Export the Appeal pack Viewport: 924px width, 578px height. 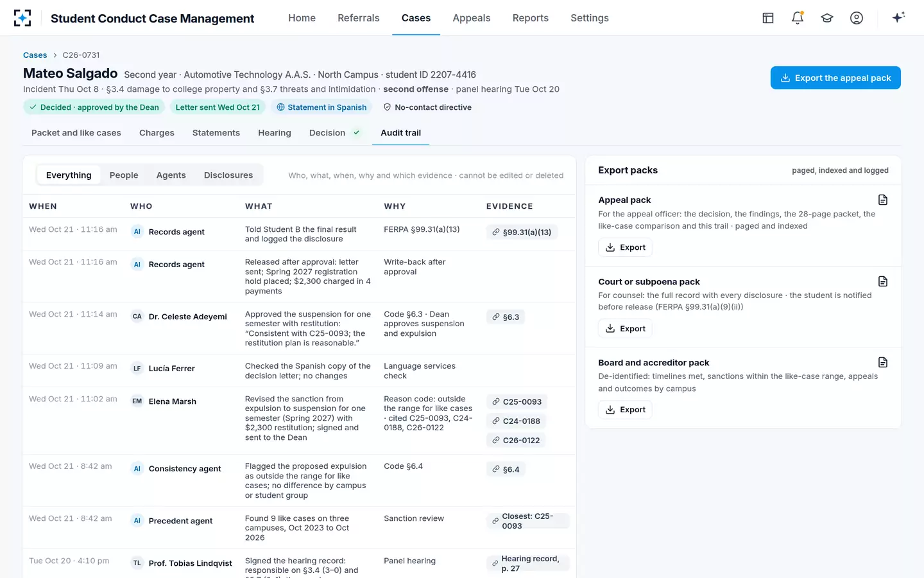[625, 247]
